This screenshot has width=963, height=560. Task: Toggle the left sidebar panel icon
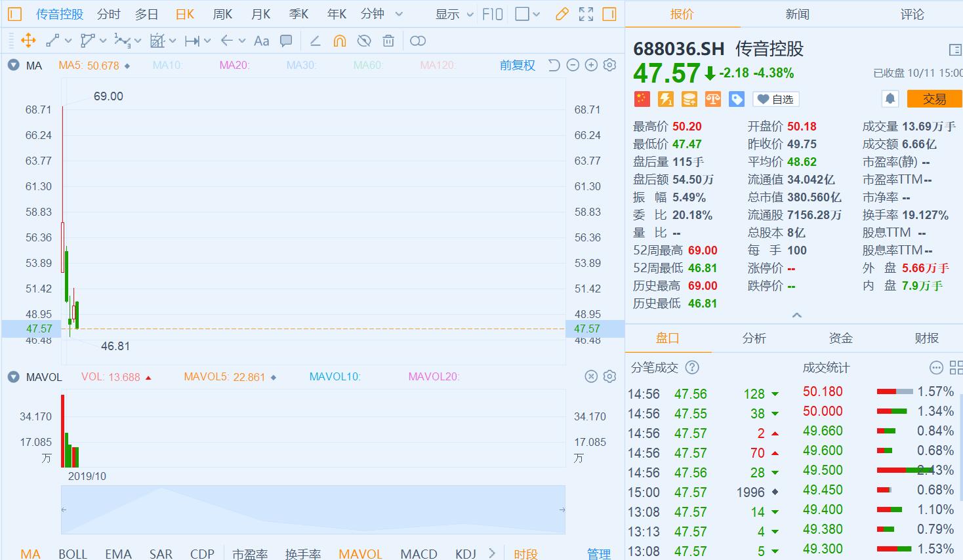pyautogui.click(x=14, y=14)
